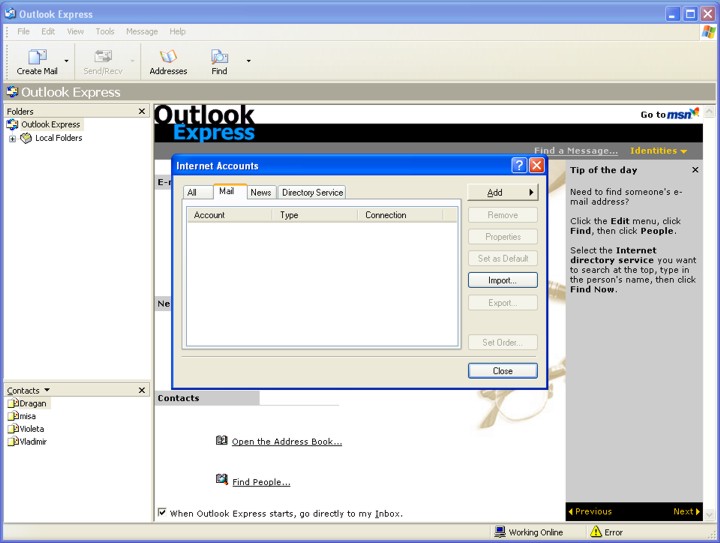Click the Error warning status icon

pyautogui.click(x=596, y=532)
